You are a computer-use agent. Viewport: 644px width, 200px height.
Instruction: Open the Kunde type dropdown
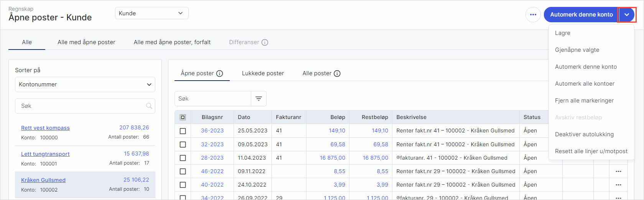point(152,13)
